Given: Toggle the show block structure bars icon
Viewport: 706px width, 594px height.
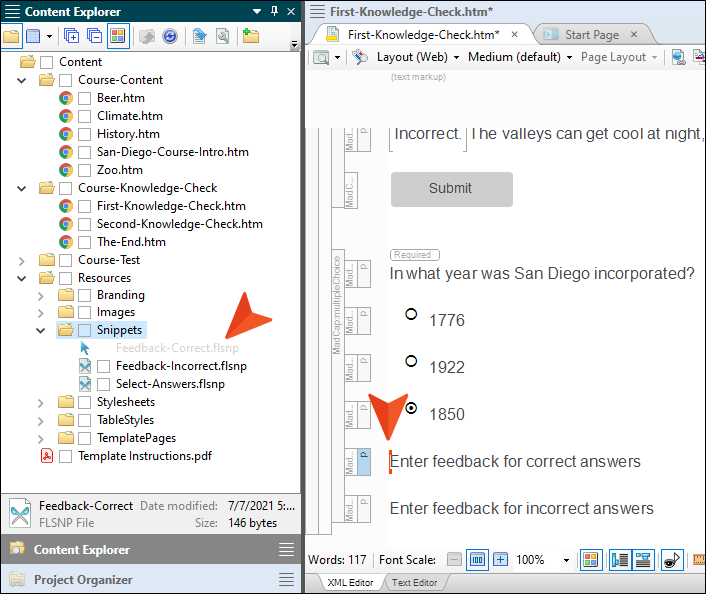Looking at the screenshot, I should coord(620,560).
